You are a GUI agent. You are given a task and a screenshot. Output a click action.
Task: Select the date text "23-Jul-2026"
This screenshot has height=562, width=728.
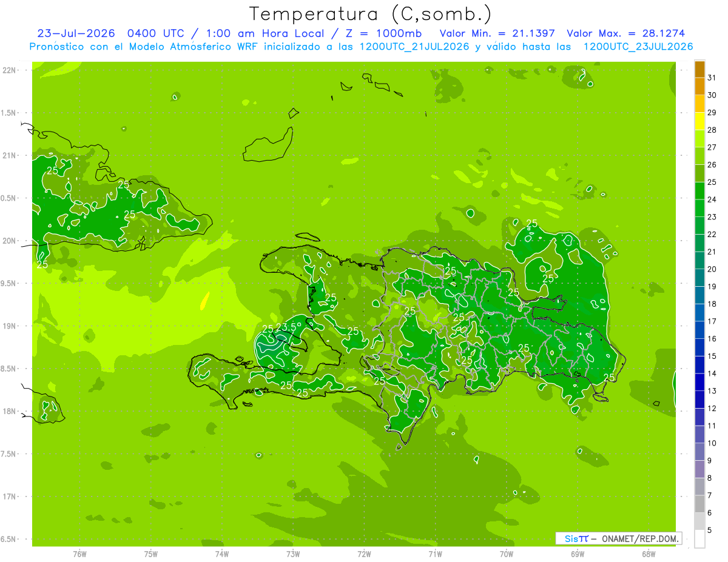pyautogui.click(x=76, y=33)
